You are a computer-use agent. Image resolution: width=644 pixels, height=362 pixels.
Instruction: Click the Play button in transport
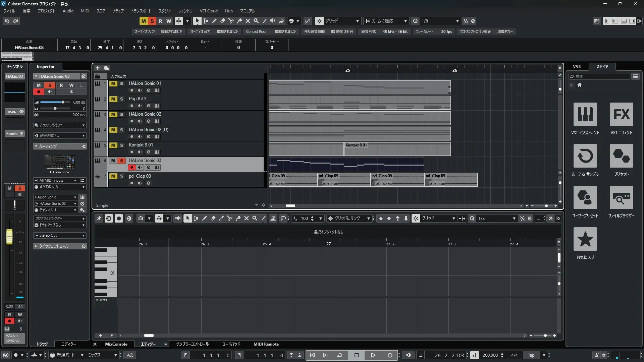(373, 355)
